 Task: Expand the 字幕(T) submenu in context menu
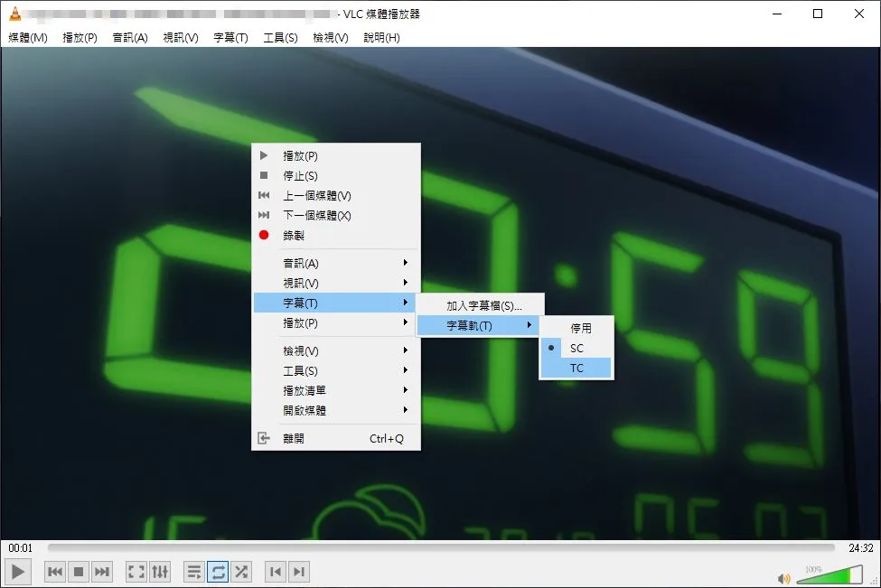(x=336, y=303)
